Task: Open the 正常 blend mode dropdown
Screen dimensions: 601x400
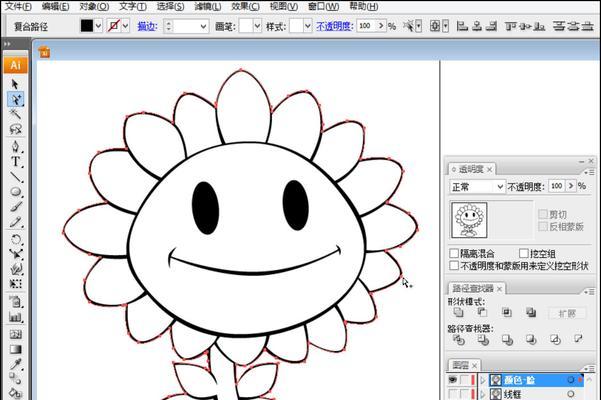Action: point(477,187)
